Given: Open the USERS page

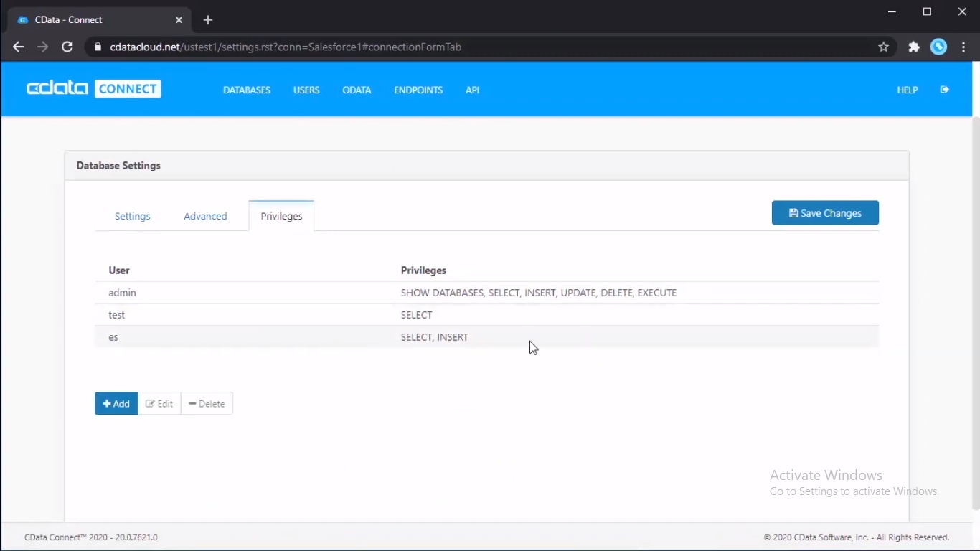Looking at the screenshot, I should tap(306, 90).
